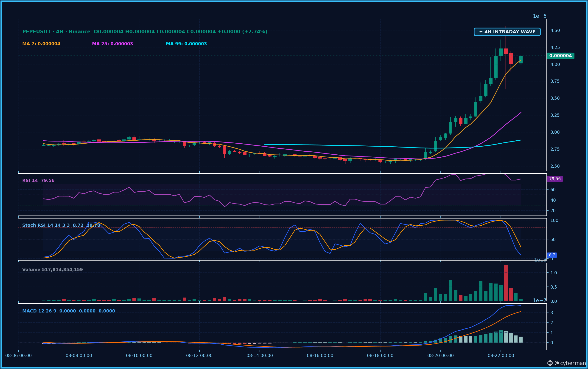Click the 08-22 00:00 date label
The height and width of the screenshot is (369, 588).
point(501,356)
